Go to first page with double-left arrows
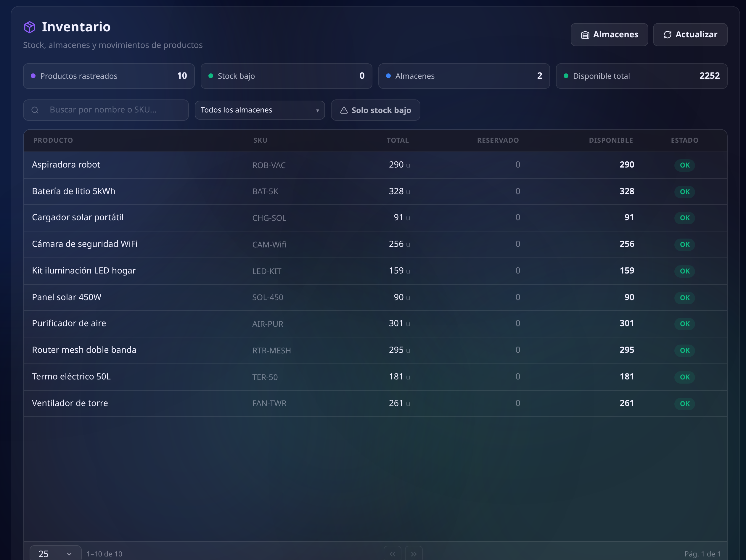The image size is (746, 560). 393,553
